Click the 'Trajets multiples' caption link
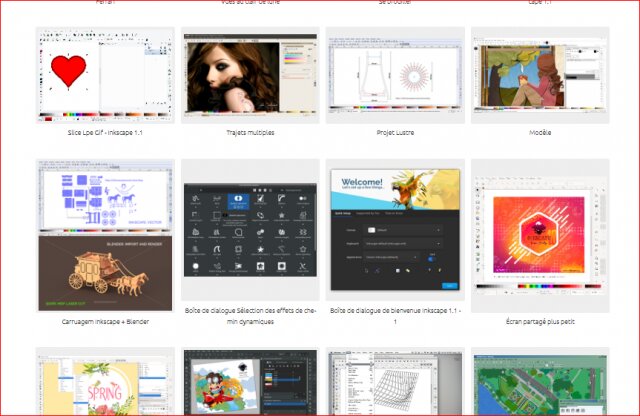Image resolution: width=640 pixels, height=416 pixels. tap(250, 133)
